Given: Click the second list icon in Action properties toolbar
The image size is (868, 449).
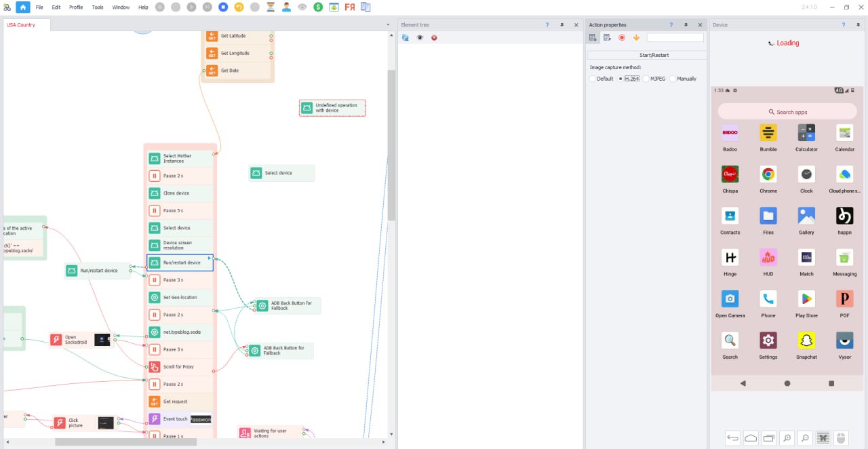Looking at the screenshot, I should click(607, 38).
